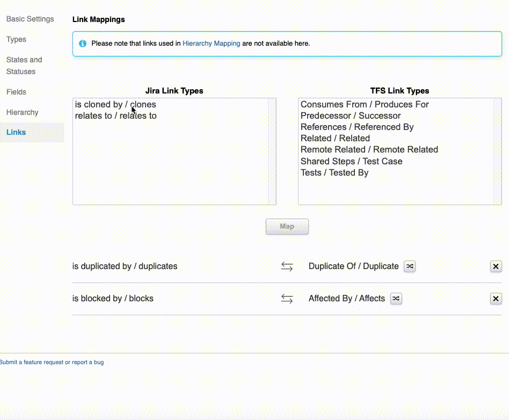Select Predecessor / Successor in TFS list
This screenshot has width=509, height=420.
coord(350,115)
